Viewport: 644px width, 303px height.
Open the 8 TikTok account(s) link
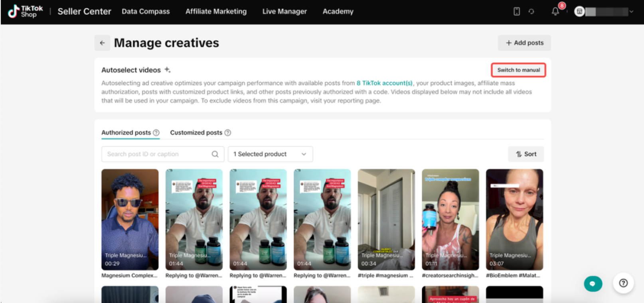384,83
